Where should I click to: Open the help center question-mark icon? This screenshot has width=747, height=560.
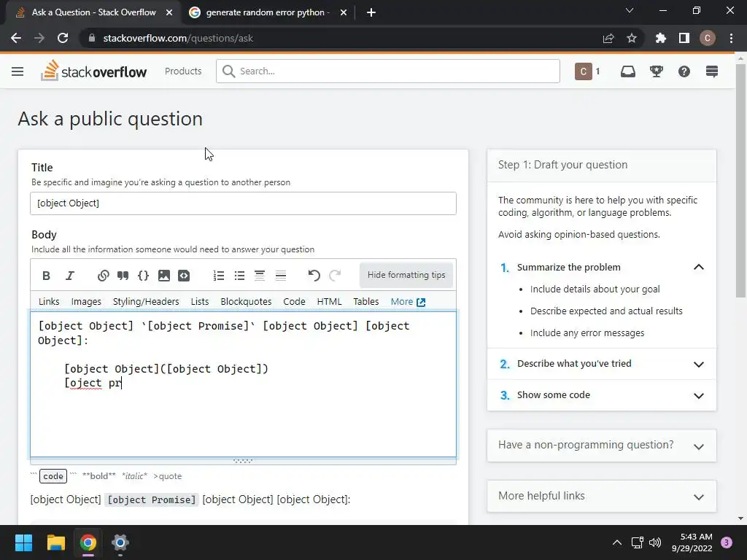point(684,71)
